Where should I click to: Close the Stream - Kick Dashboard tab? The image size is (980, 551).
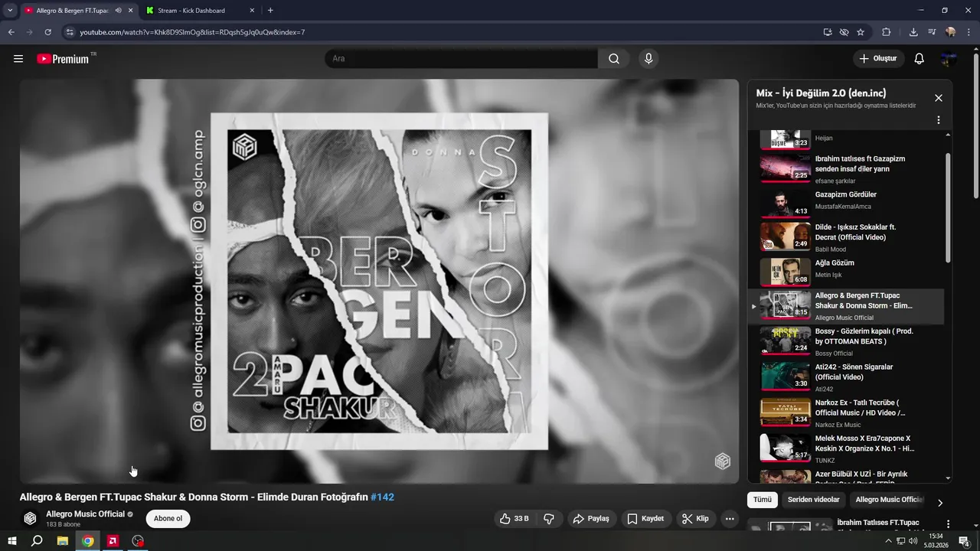[253, 11]
